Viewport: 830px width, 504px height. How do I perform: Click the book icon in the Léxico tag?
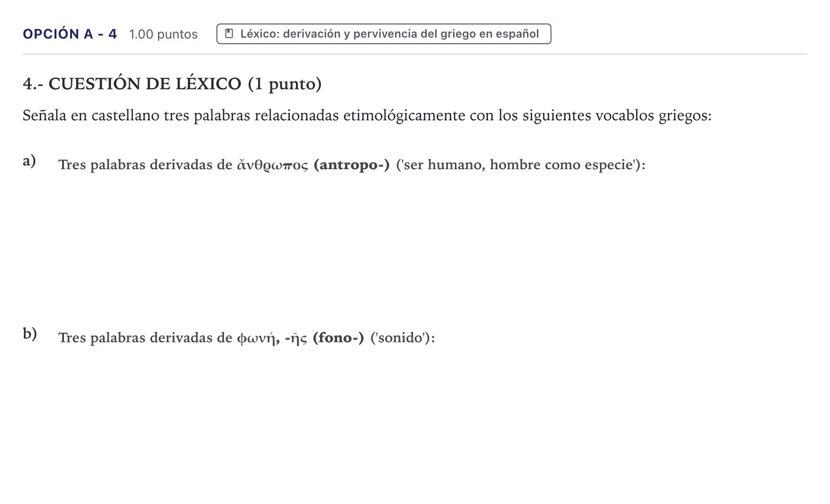point(229,34)
